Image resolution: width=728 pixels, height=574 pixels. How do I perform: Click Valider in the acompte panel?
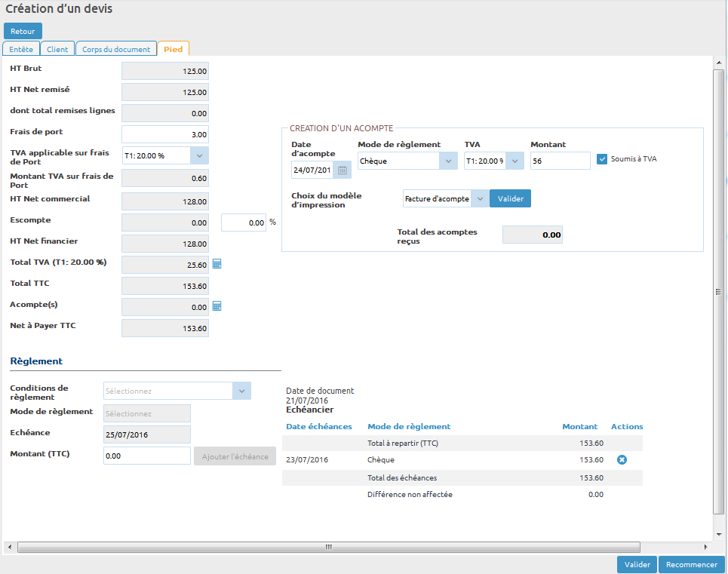point(511,198)
